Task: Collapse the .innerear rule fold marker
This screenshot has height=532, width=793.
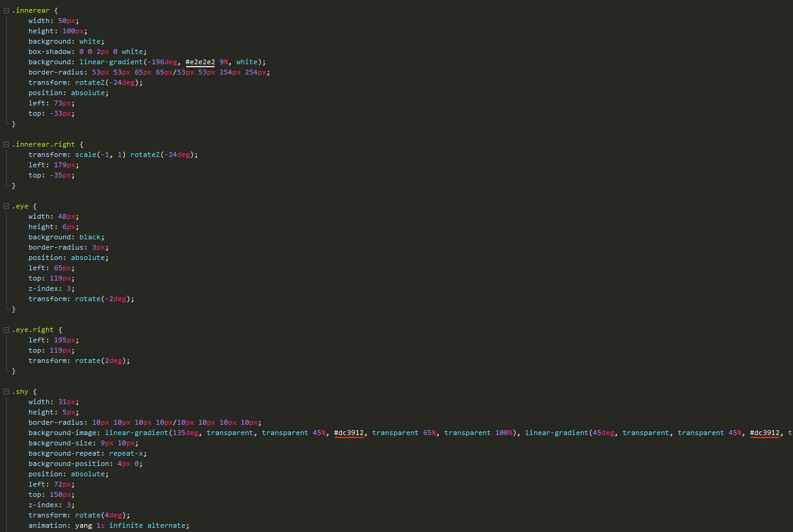Action: [6, 10]
